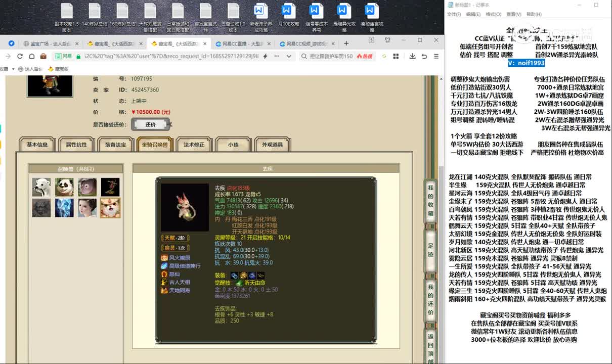
Task: Select the panda summon pet thumbnail
Action: [64, 187]
